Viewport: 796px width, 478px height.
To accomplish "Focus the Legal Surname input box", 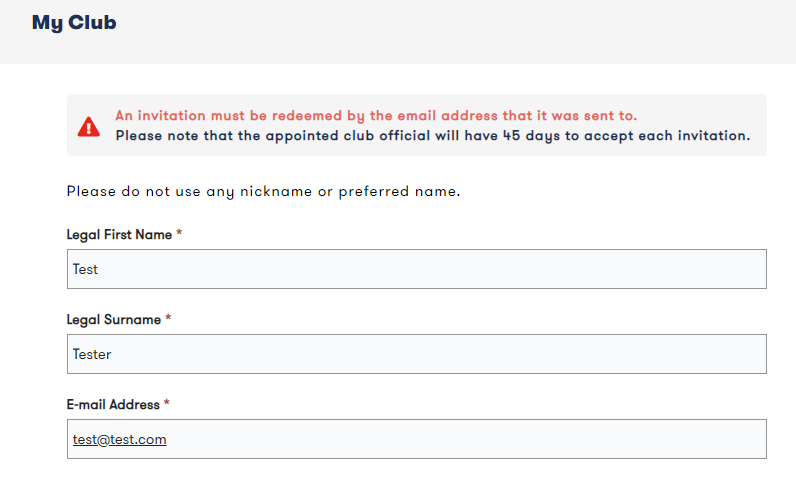I will (x=416, y=354).
